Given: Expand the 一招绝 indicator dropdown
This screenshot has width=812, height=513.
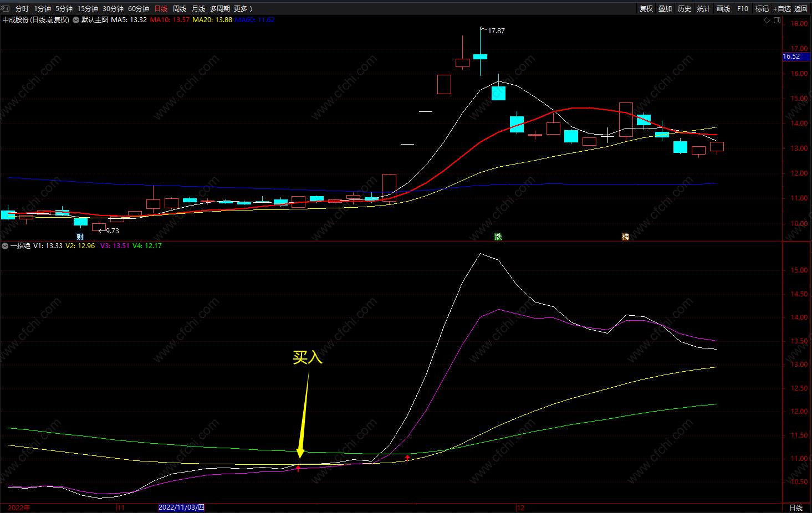Looking at the screenshot, I should pos(5,246).
